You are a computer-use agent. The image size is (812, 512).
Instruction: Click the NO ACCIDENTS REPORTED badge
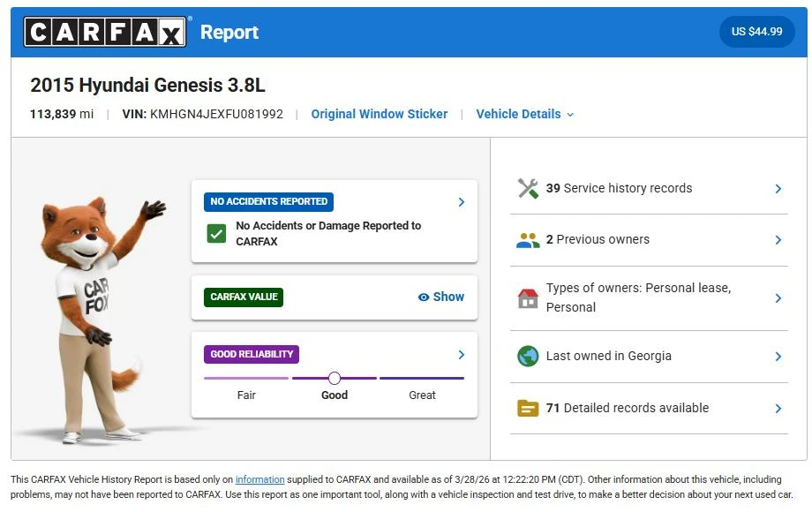[x=269, y=201]
